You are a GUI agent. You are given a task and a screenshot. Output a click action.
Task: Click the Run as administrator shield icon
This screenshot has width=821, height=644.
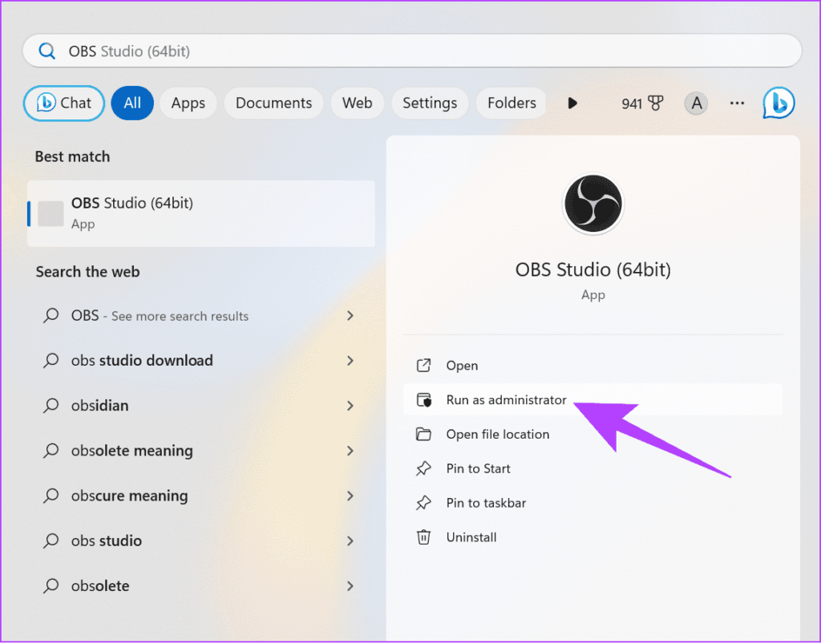coord(424,399)
